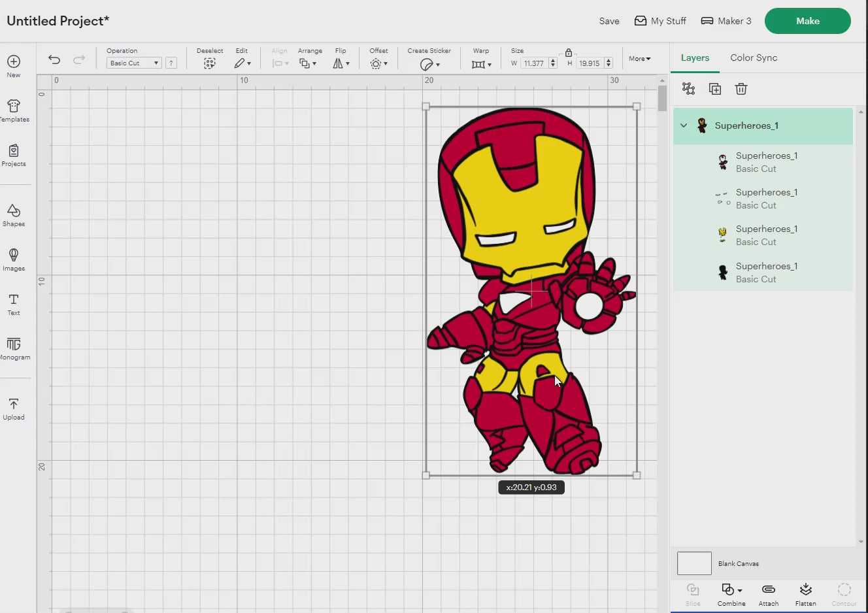Open the Align dropdown

(280, 63)
